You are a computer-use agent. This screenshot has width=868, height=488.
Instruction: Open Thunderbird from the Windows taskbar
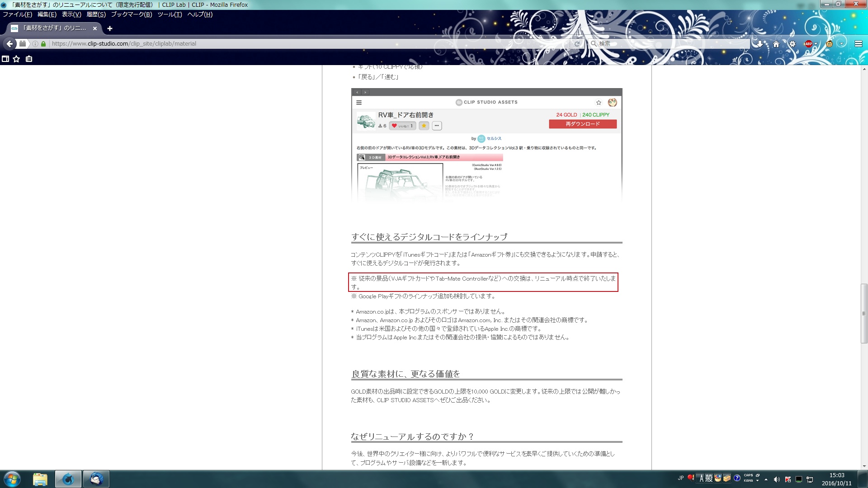[x=96, y=479]
